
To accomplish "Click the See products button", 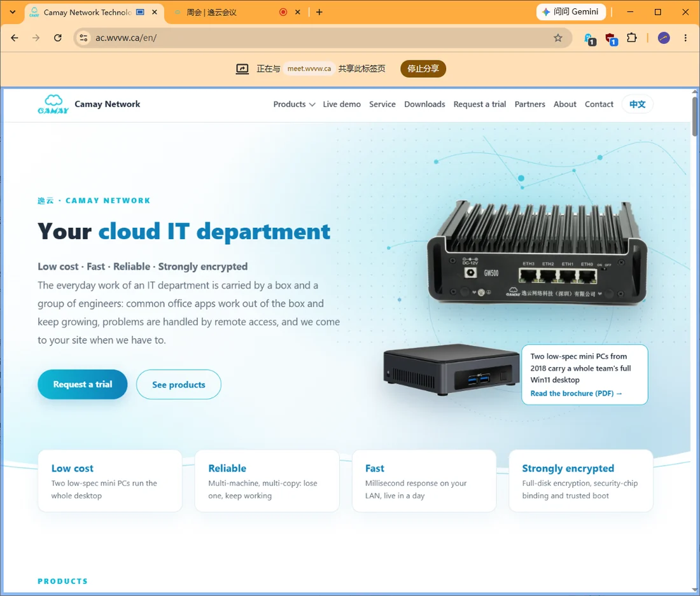I will pyautogui.click(x=179, y=385).
